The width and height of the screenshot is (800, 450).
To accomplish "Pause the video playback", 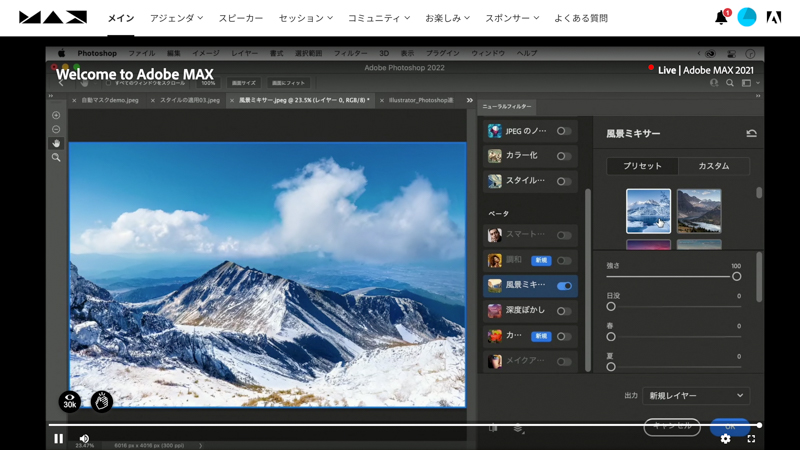I will pyautogui.click(x=59, y=438).
